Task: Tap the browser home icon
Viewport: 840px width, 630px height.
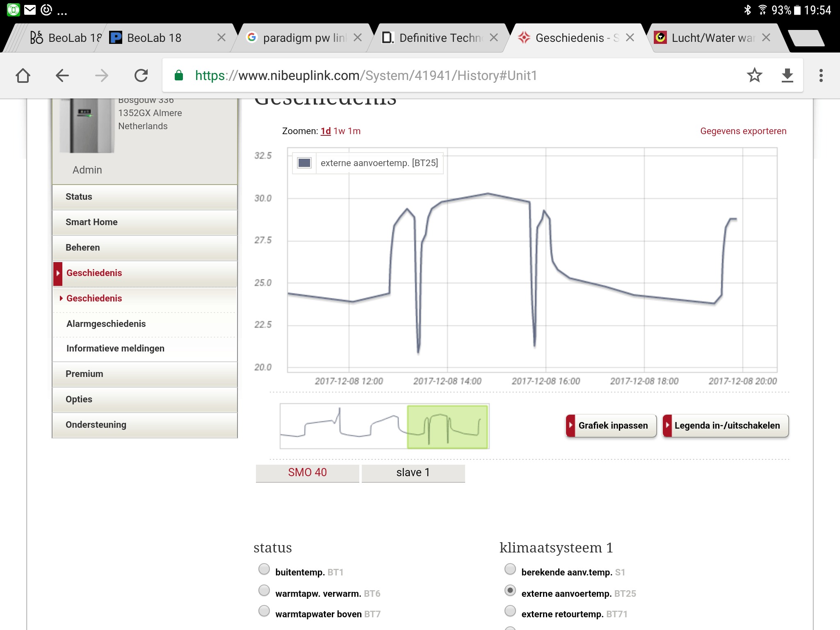Action: [23, 75]
